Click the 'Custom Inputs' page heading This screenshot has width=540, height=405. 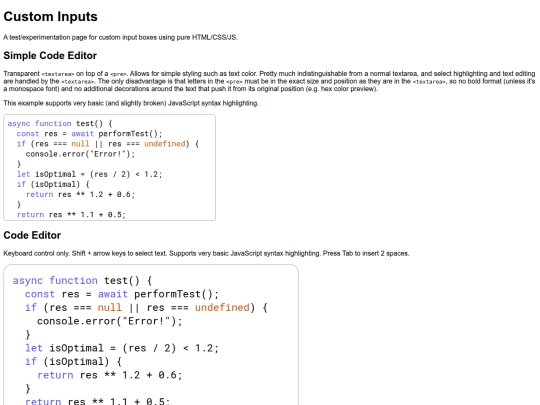pos(50,17)
